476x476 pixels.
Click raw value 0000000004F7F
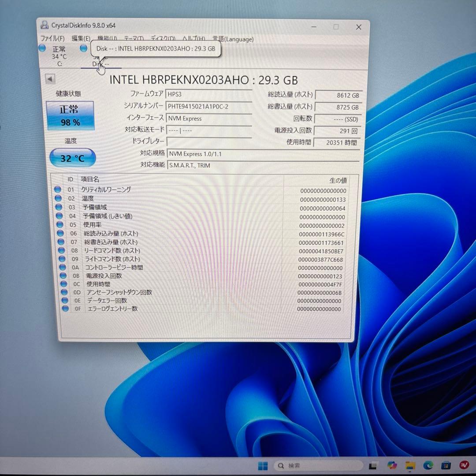(320, 285)
